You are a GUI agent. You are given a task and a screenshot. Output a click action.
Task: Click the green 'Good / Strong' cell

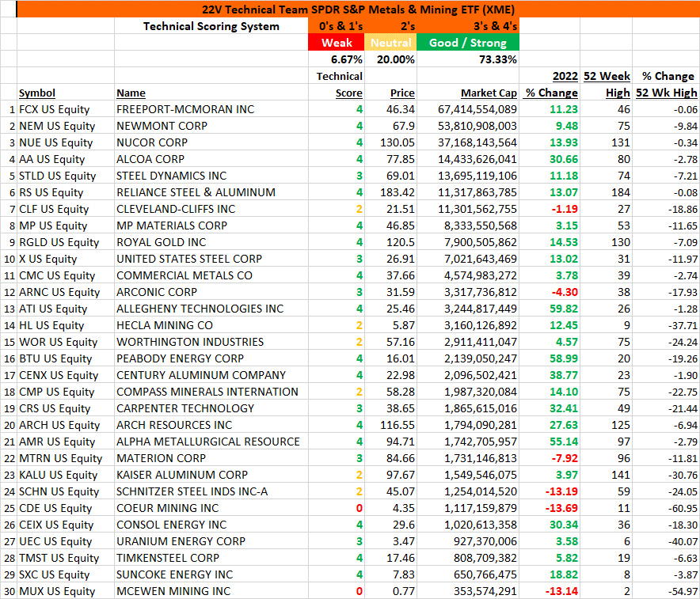tap(468, 43)
